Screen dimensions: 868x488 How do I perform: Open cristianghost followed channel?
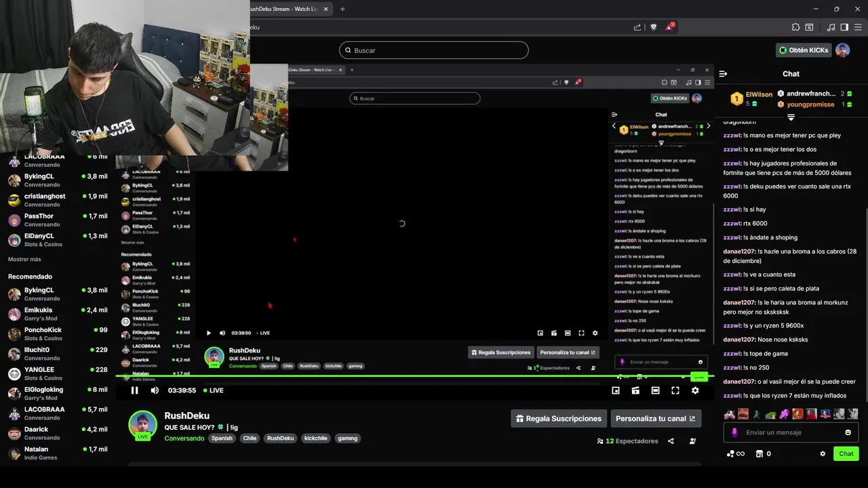(x=57, y=200)
